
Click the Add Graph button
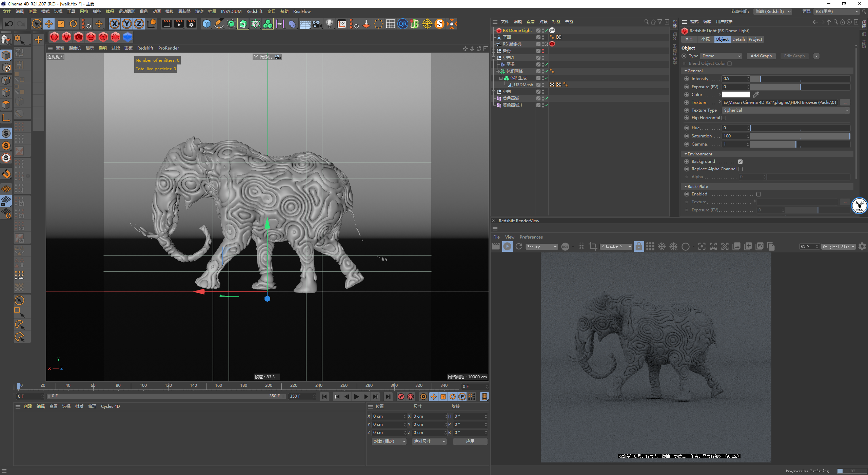761,56
